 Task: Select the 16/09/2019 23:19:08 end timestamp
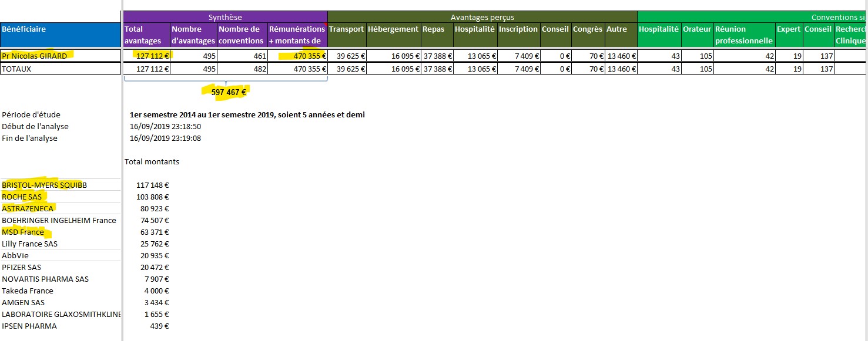point(166,139)
